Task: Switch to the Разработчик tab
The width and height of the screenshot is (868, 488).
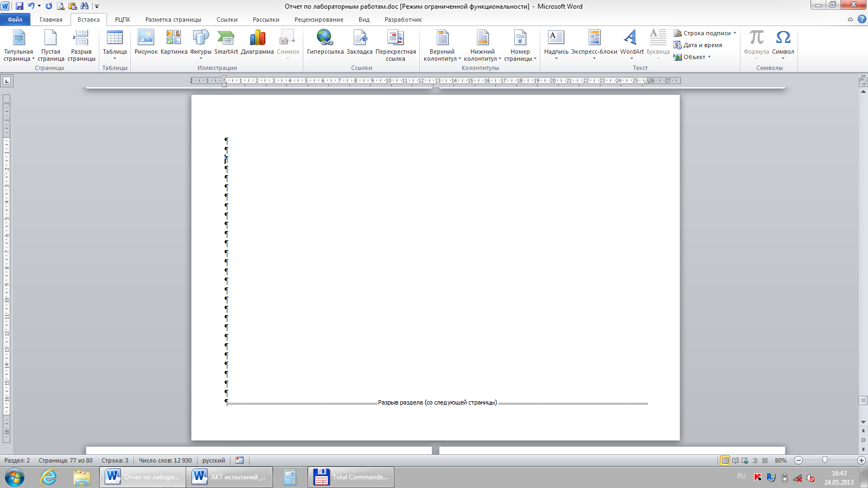Action: [403, 20]
